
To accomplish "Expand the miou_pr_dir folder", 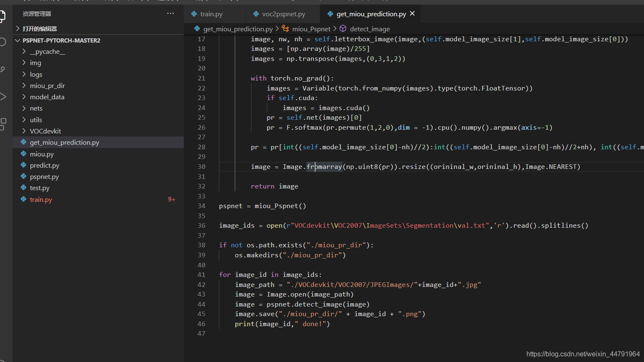I will click(x=24, y=85).
